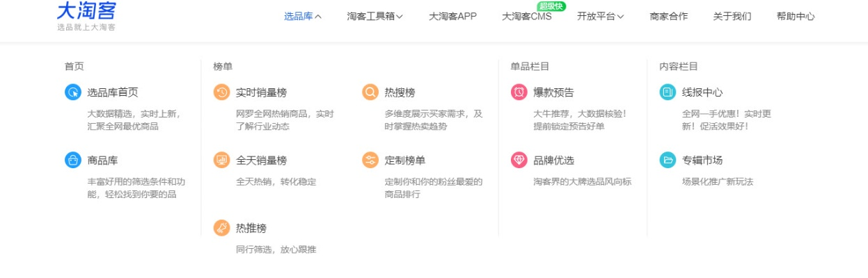Click the 选品库首页 blue cursor icon
Screen dimensions: 868x278
click(73, 92)
